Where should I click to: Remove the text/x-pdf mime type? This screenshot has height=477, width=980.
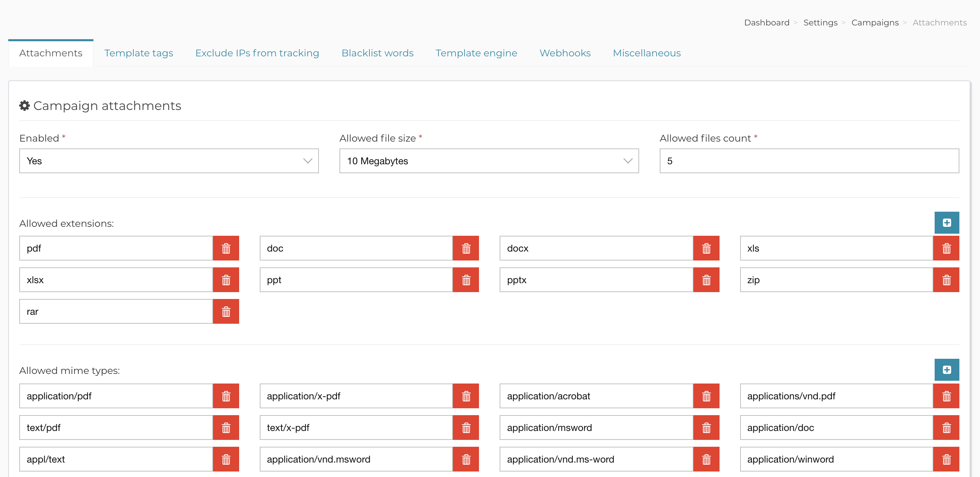pyautogui.click(x=466, y=427)
